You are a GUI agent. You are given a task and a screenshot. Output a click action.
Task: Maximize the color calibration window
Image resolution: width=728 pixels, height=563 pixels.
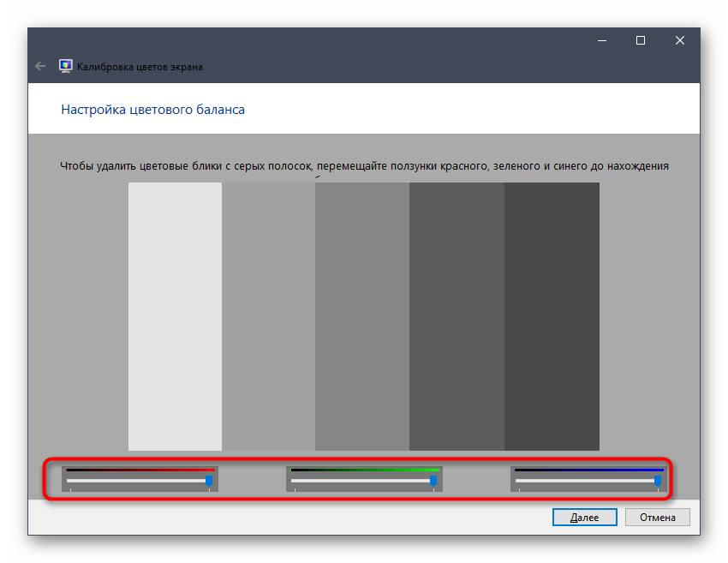click(640, 40)
